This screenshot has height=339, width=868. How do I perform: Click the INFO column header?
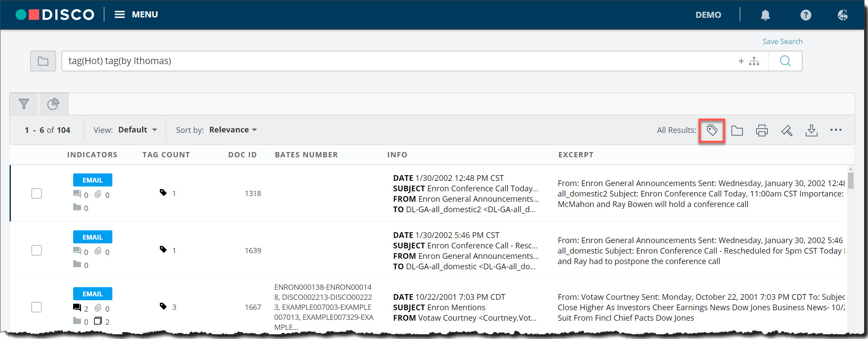(x=397, y=155)
